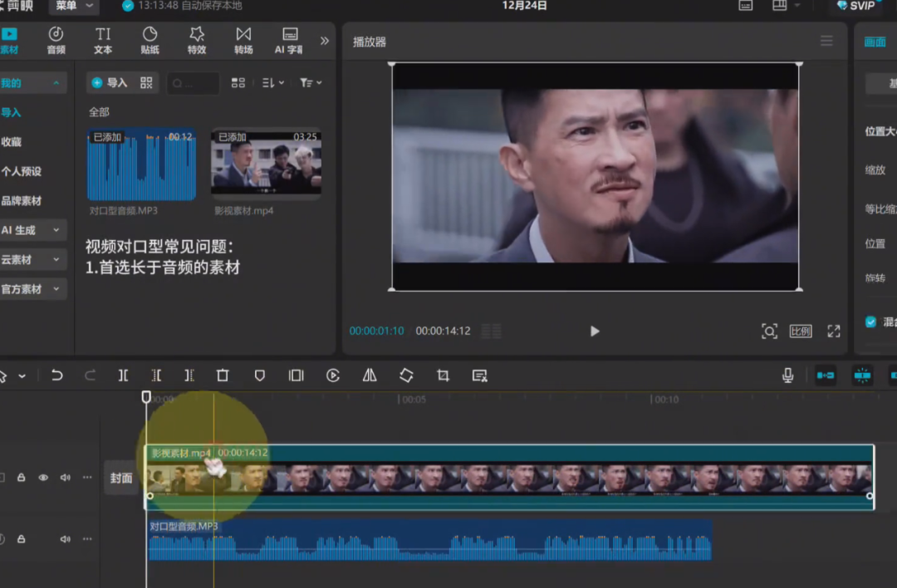Enter fullscreen preview in the player

click(x=834, y=331)
